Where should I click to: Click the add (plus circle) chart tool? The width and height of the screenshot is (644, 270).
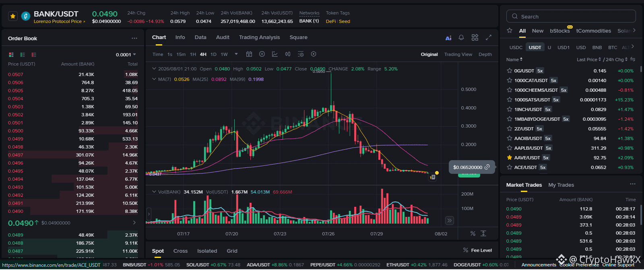262,54
